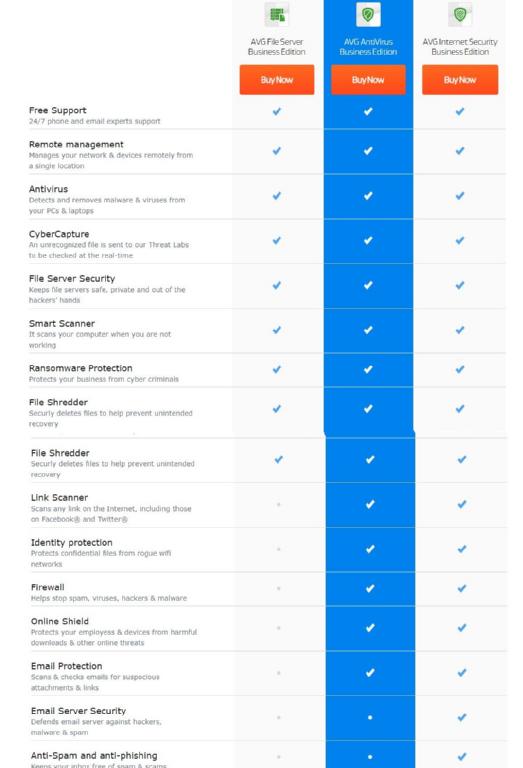
Task: Click Link Scanner checkmark under Internet Security
Action: 462,504
